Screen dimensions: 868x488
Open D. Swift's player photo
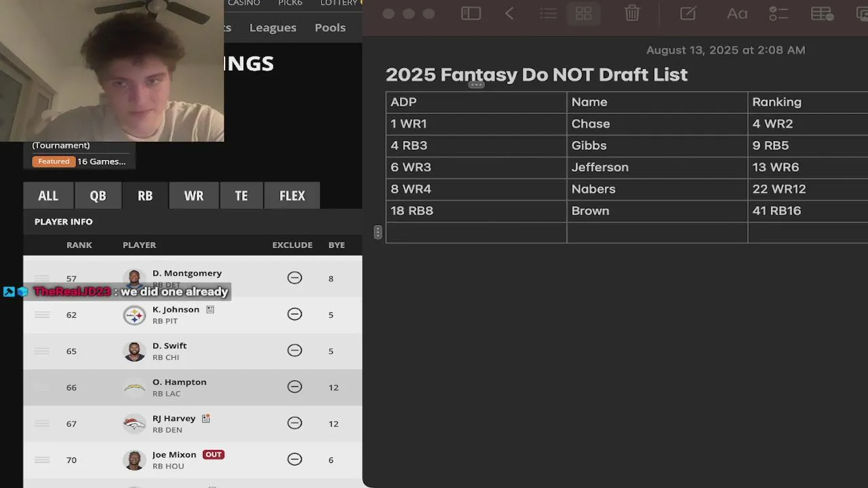pyautogui.click(x=134, y=351)
